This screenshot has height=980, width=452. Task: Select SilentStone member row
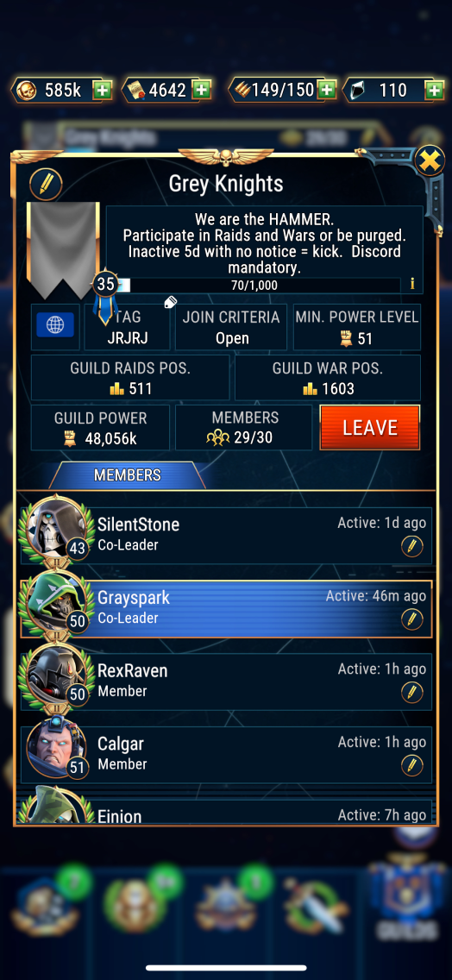click(x=226, y=536)
